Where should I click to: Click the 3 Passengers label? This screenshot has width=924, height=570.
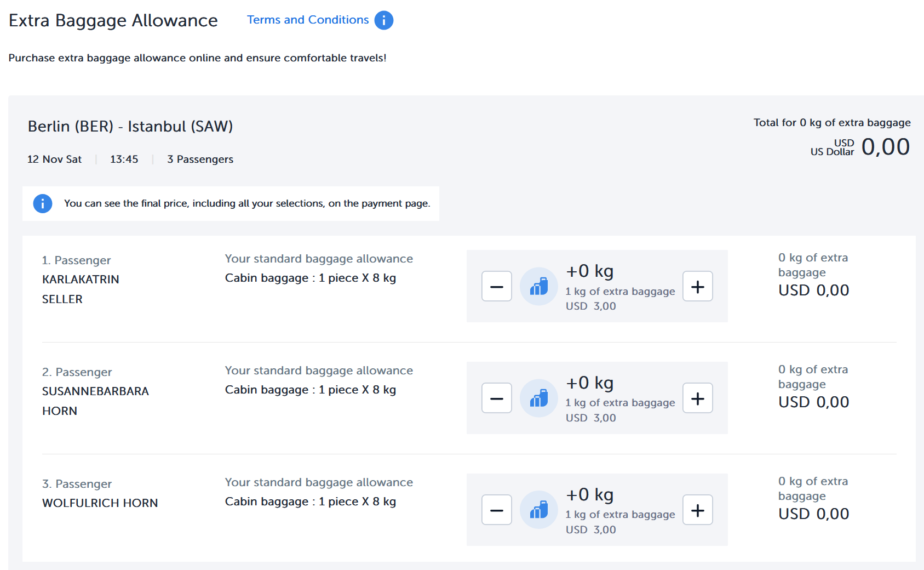pos(200,159)
